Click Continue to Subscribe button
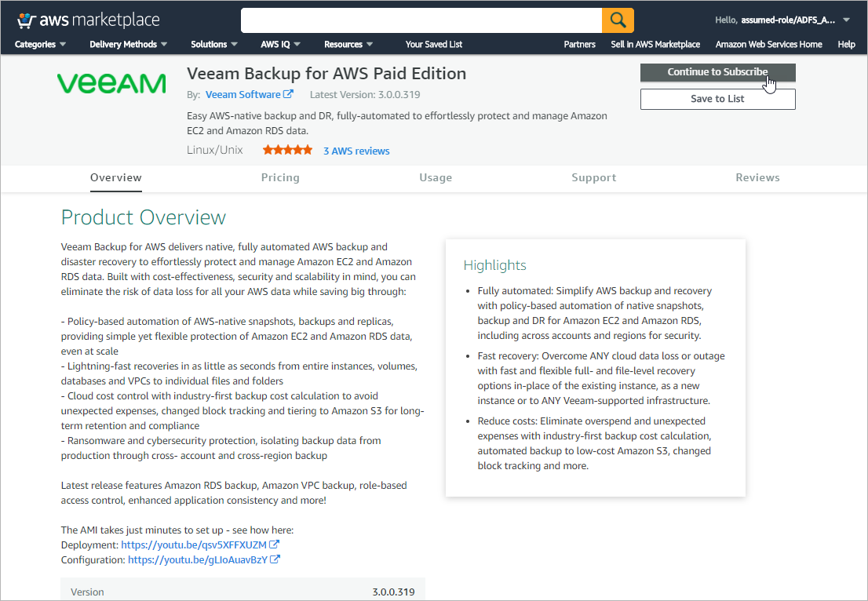Image resolution: width=868 pixels, height=601 pixels. 717,72
